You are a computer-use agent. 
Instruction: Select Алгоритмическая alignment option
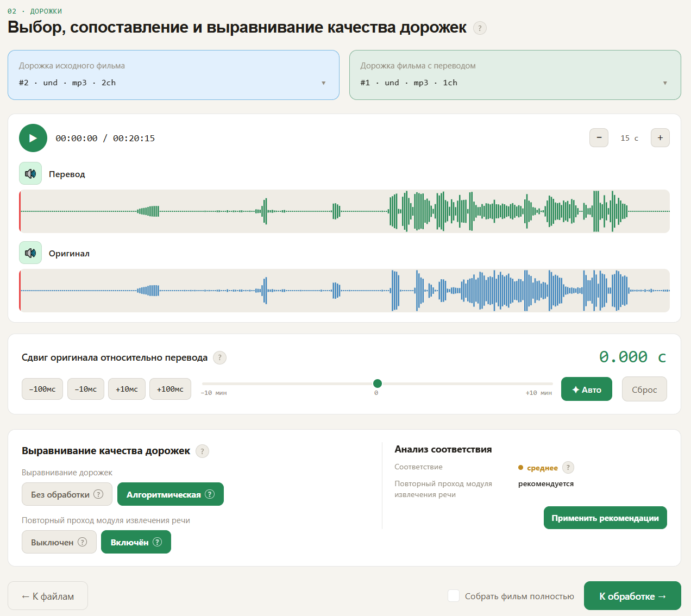(x=171, y=494)
